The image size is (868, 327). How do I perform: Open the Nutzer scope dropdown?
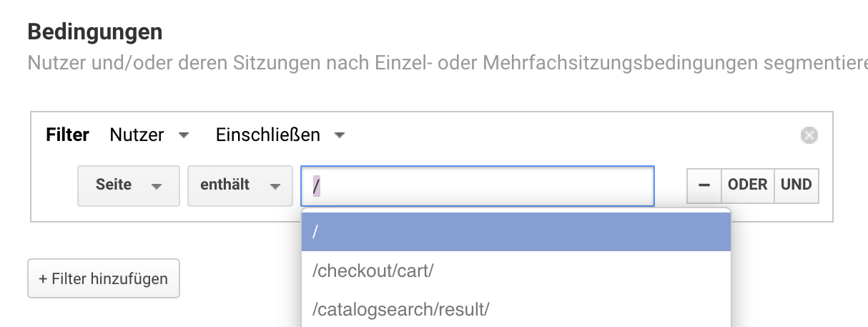coord(149,135)
